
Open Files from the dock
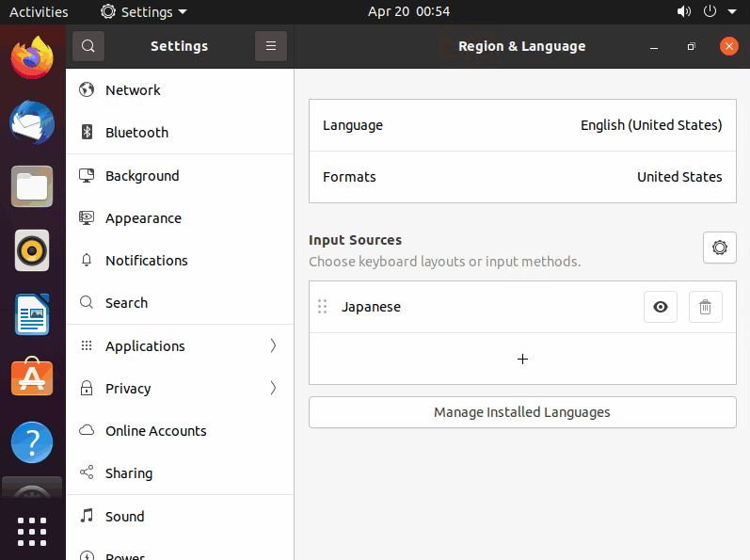click(32, 186)
